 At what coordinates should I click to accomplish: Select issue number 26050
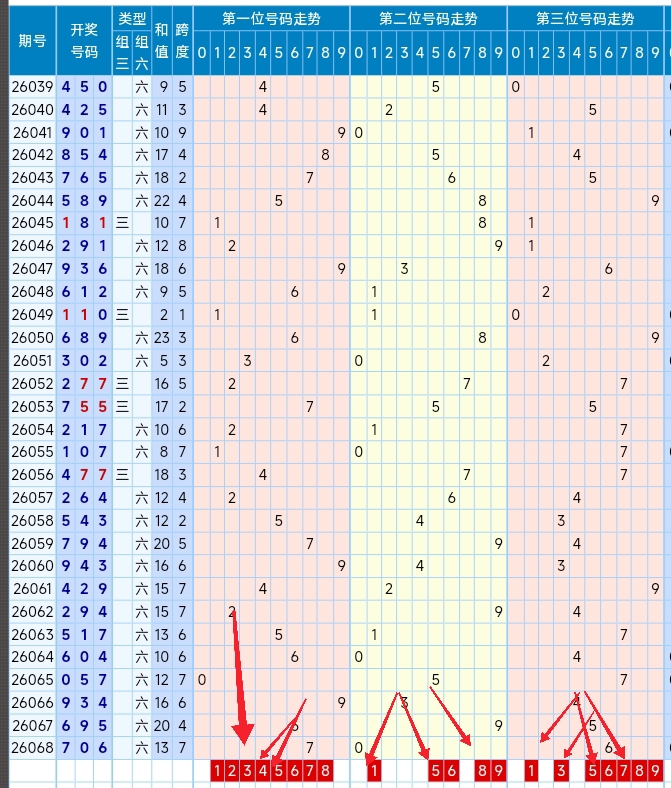[x=33, y=338]
